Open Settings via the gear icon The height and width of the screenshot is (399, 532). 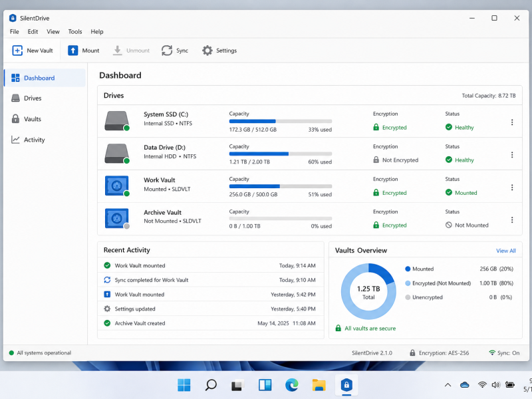(x=207, y=51)
